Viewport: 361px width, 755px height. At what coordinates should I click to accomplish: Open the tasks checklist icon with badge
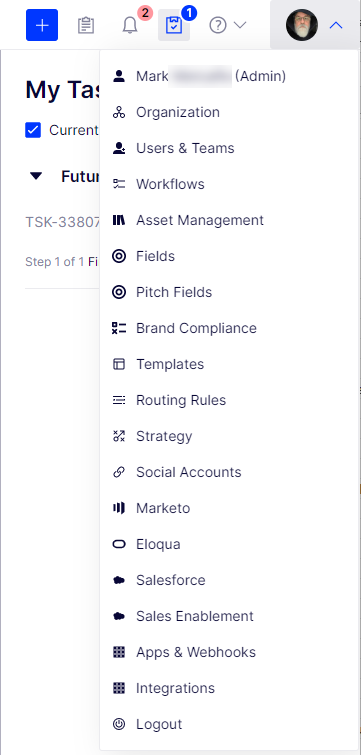(x=174, y=25)
